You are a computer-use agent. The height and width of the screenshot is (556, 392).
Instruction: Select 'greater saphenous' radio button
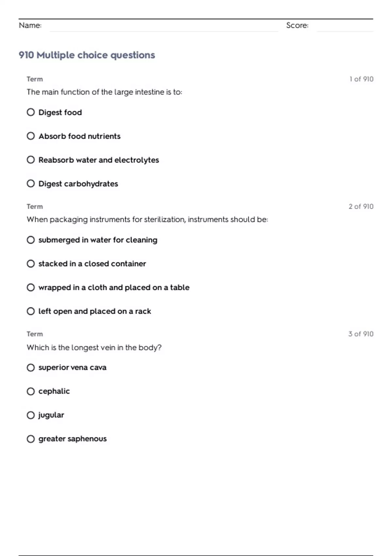(x=31, y=439)
